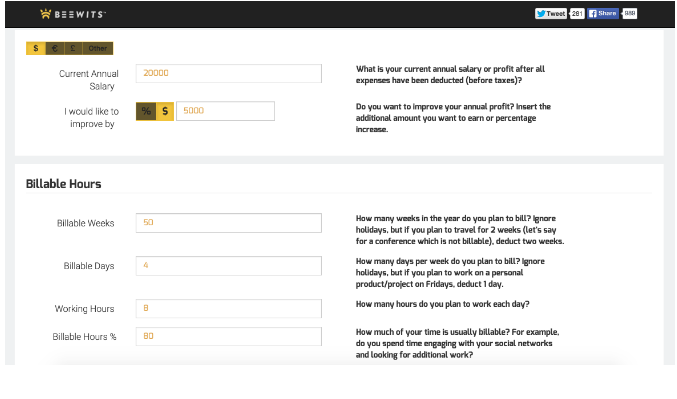677x399 pixels.
Task: Click the 'Current Annual Salary' label
Action: coord(89,80)
